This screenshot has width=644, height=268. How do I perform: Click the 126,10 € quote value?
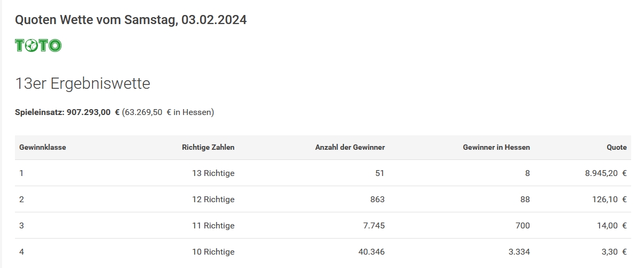point(610,200)
